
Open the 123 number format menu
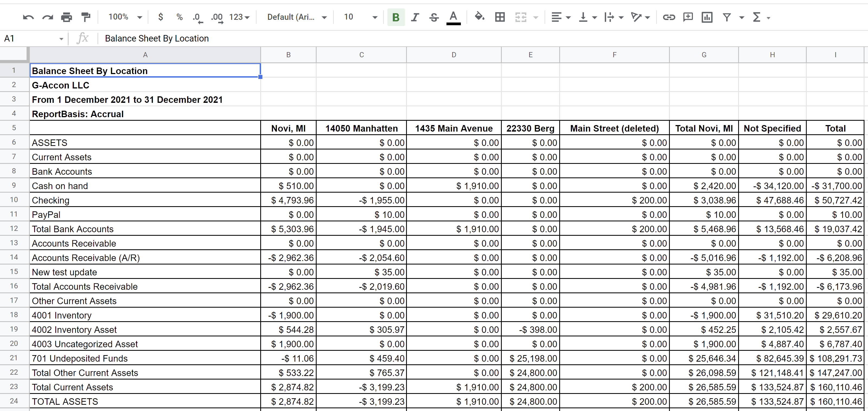[239, 17]
